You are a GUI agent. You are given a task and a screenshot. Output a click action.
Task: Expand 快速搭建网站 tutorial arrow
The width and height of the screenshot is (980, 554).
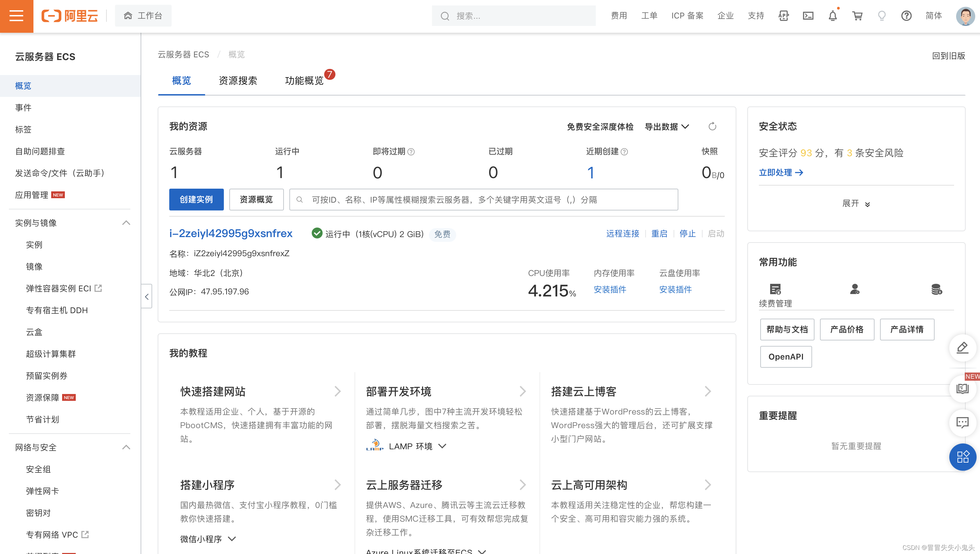tap(337, 392)
